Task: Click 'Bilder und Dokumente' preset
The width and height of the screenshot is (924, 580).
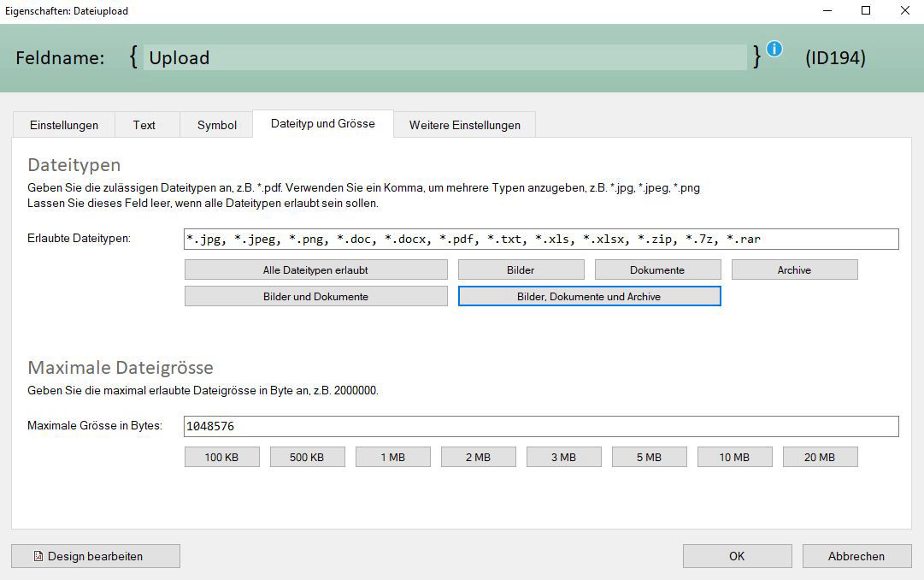Action: 315,295
